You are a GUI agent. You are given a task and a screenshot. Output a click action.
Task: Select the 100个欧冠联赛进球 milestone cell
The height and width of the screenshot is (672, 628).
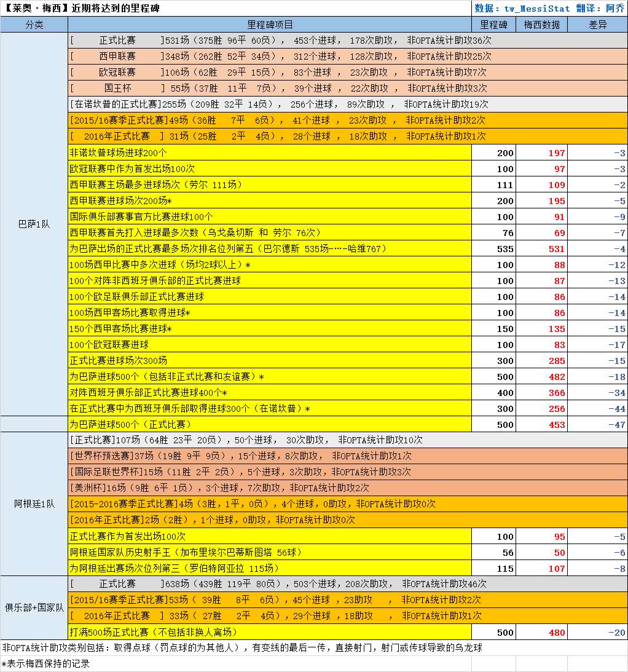[269, 344]
